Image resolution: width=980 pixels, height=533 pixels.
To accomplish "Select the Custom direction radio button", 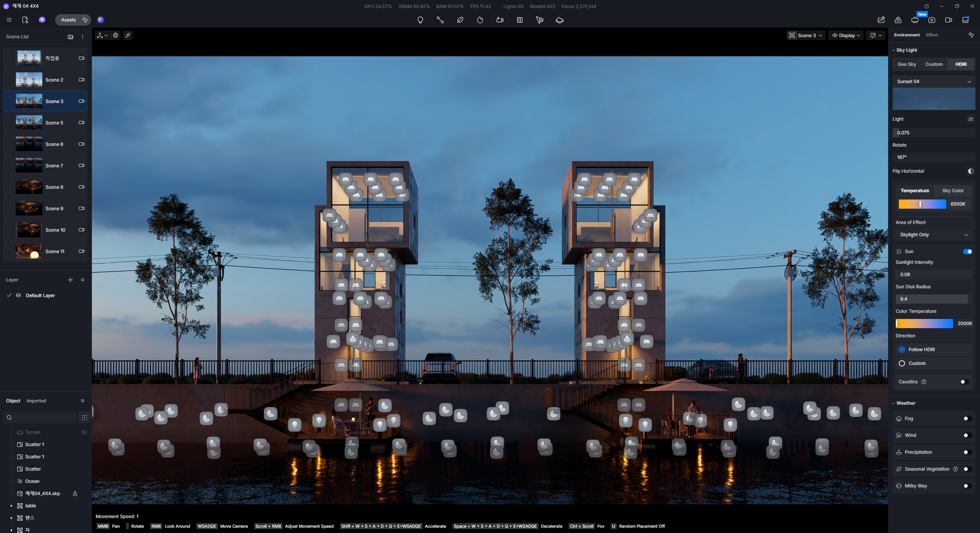I will point(902,363).
